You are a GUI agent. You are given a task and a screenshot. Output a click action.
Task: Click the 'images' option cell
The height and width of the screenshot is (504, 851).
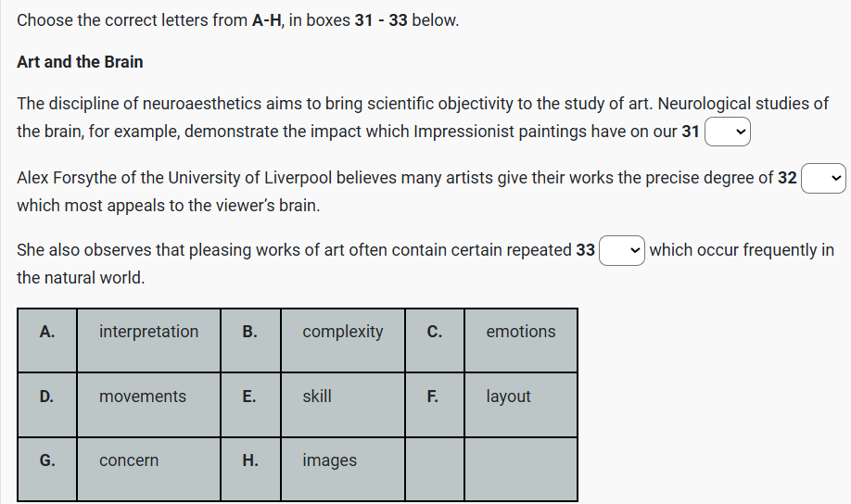tap(329, 460)
